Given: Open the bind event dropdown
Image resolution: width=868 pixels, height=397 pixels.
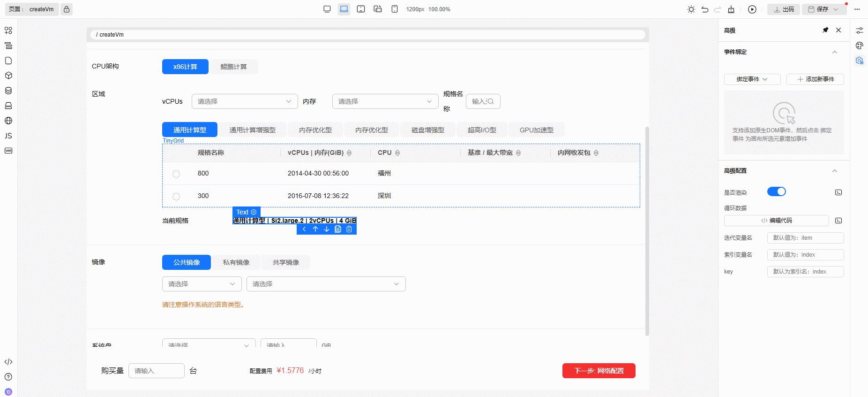Looking at the screenshot, I should click(x=752, y=79).
